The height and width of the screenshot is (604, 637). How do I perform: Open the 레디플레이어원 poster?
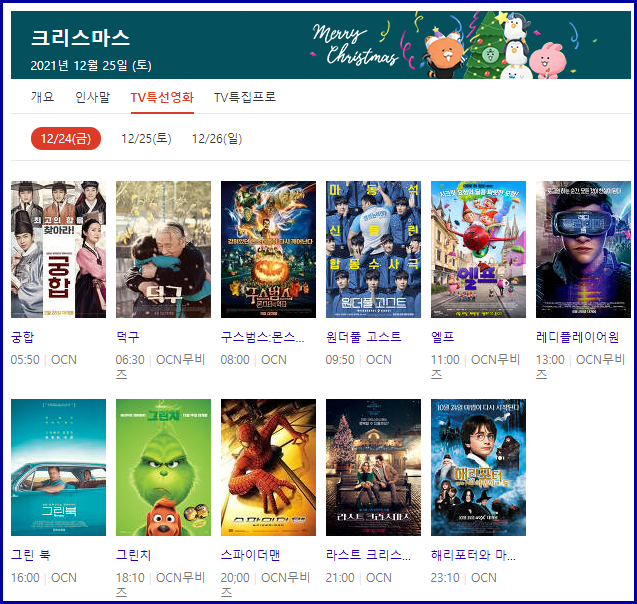coord(583,249)
